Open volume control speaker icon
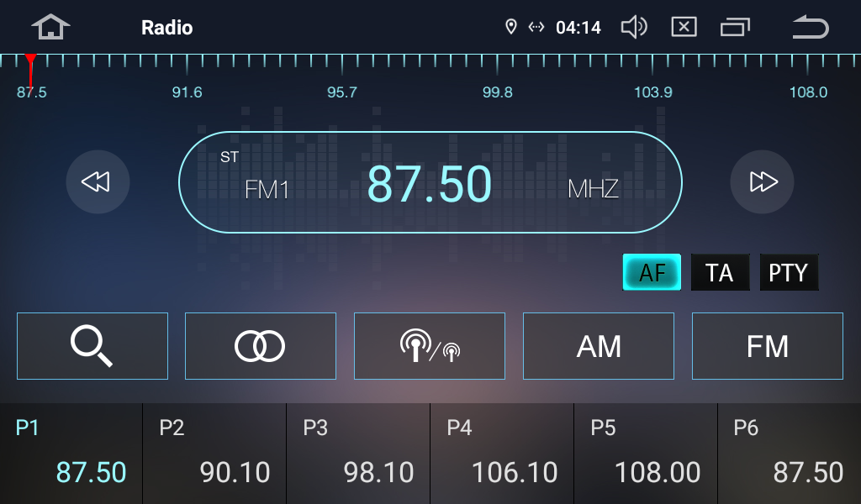Screen dimensions: 861x504 click(x=633, y=28)
